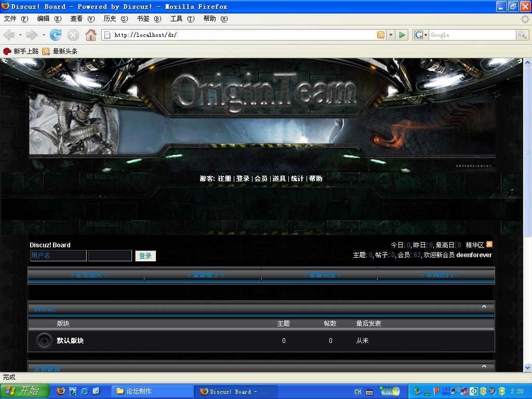Switch to the 论坛图片 tab
532x399 pixels.
pos(89,275)
